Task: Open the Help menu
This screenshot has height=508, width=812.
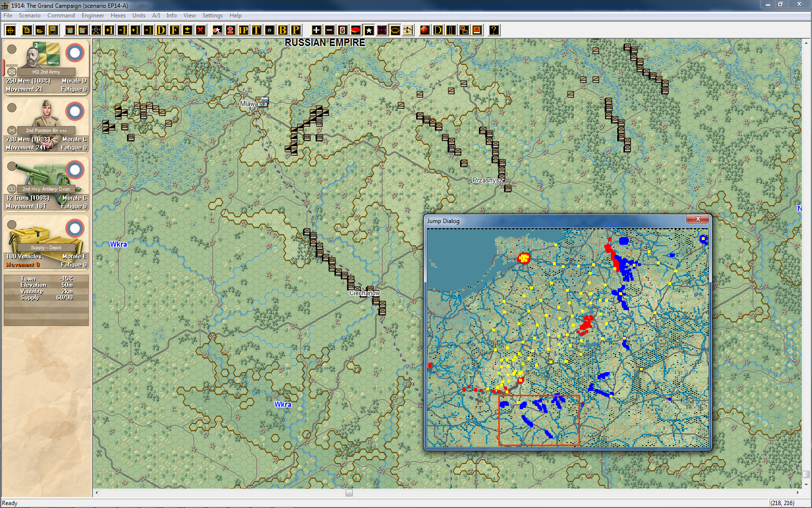Action: click(x=235, y=15)
